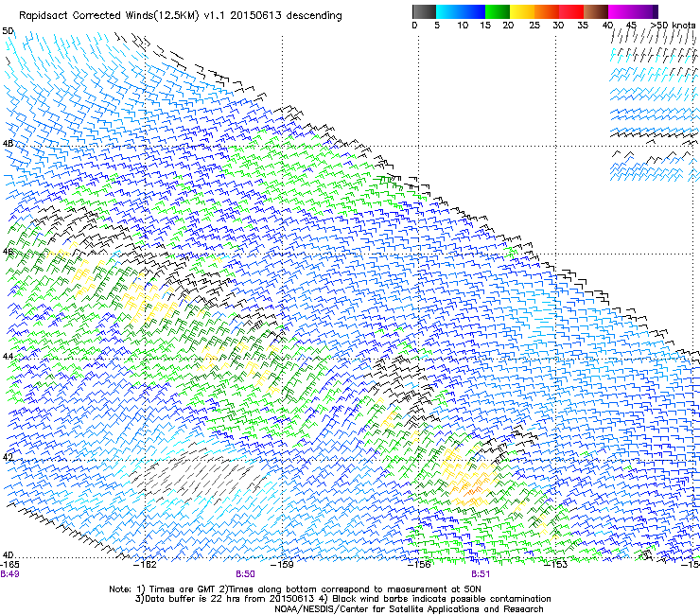Click the yellow 20-25 knot legend swatch
The height and width of the screenshot is (615, 700).
click(522, 11)
